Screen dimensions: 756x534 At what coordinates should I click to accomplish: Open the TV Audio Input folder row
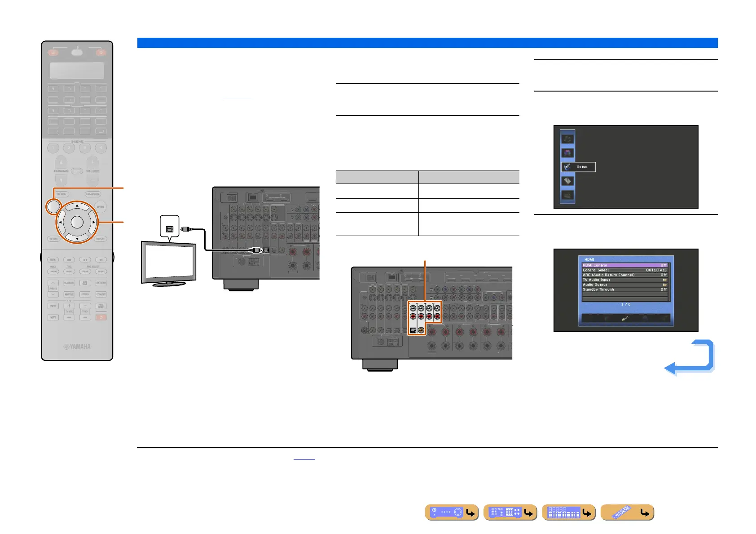(x=625, y=280)
